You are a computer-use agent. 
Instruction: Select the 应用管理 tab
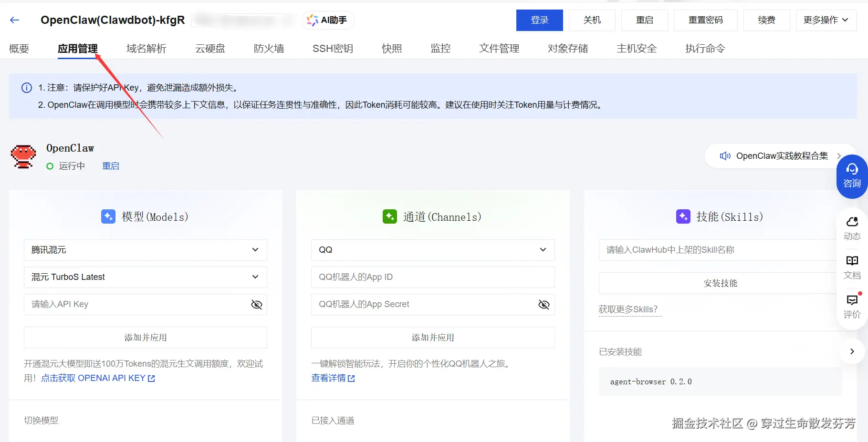[x=78, y=49]
